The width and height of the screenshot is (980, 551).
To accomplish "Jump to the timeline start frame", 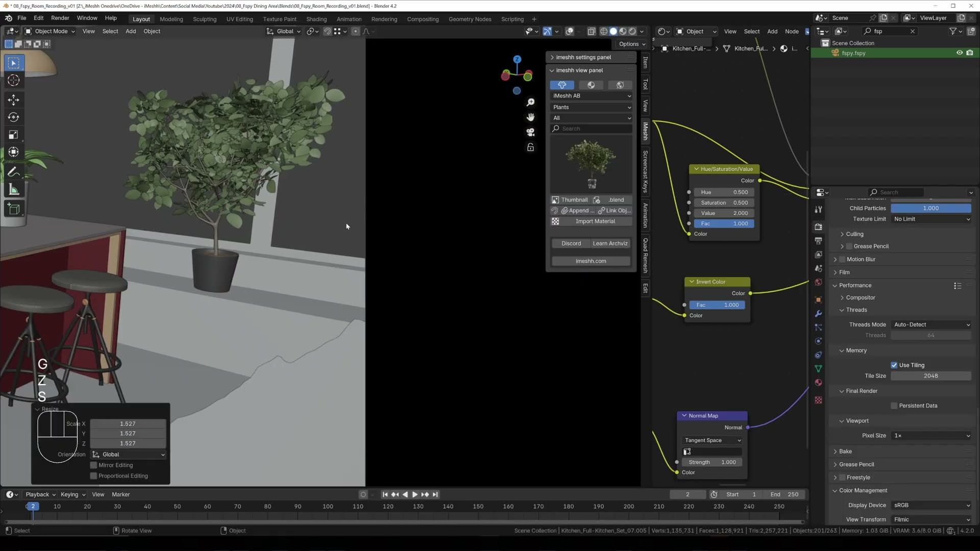I will coord(385,494).
